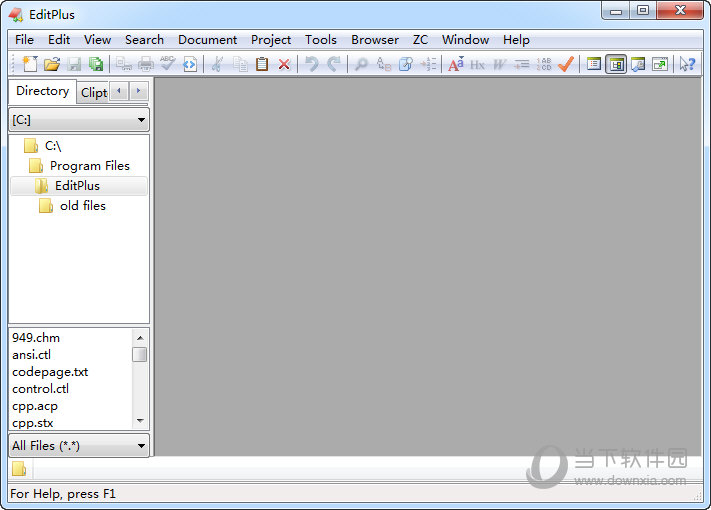The height and width of the screenshot is (510, 711).
Task: Click the Cut scissors icon
Action: tap(217, 64)
